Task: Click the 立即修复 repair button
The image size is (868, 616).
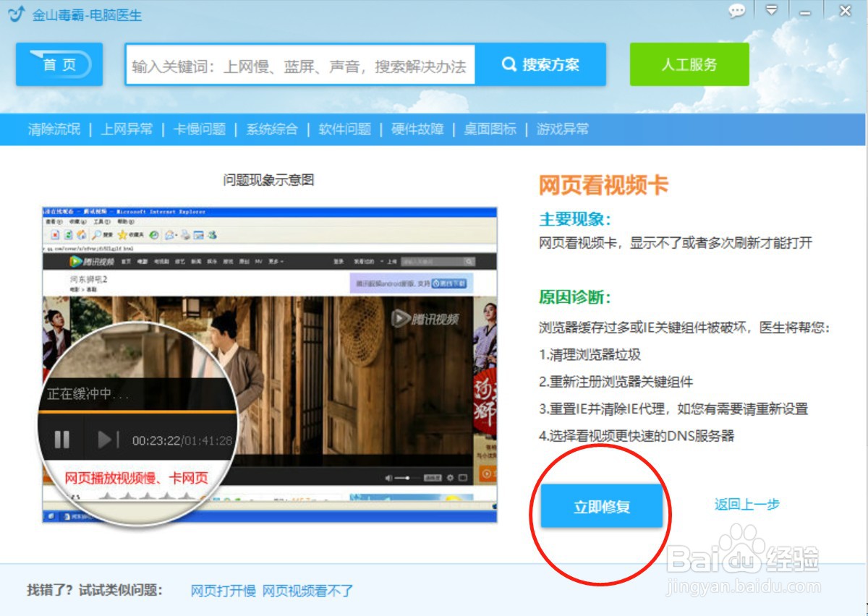Action: point(602,506)
